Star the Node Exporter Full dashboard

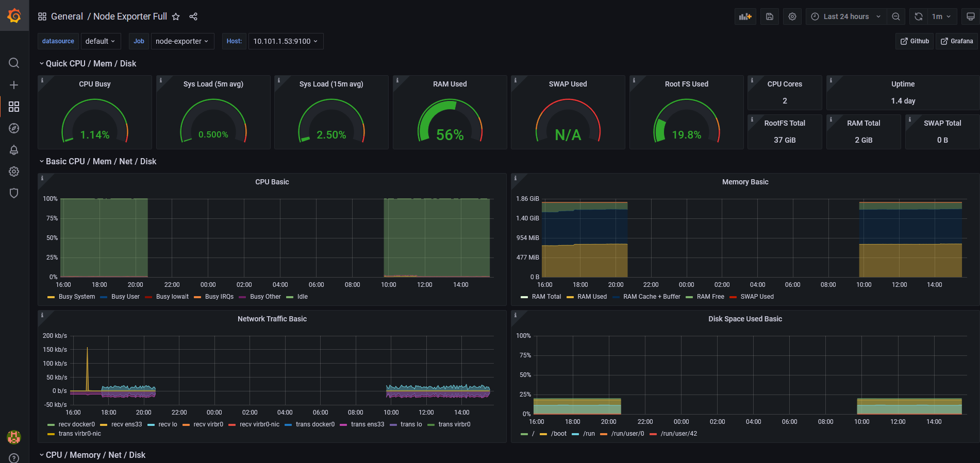(176, 16)
